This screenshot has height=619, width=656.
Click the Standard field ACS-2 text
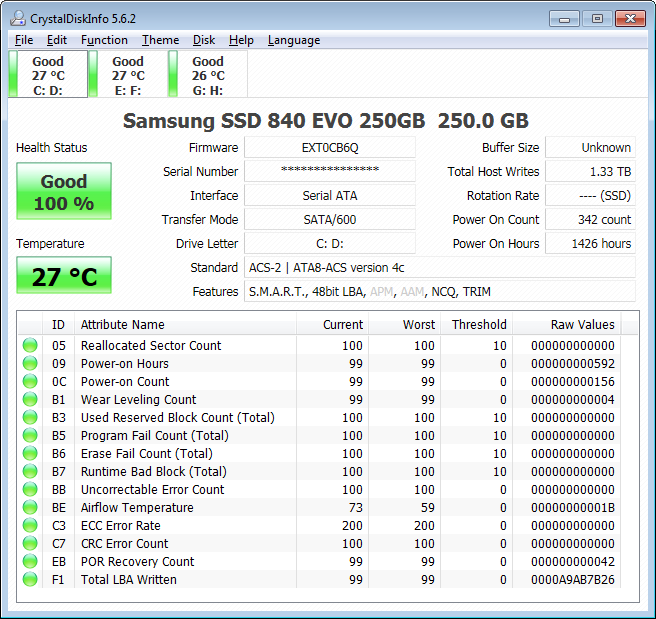(440, 267)
